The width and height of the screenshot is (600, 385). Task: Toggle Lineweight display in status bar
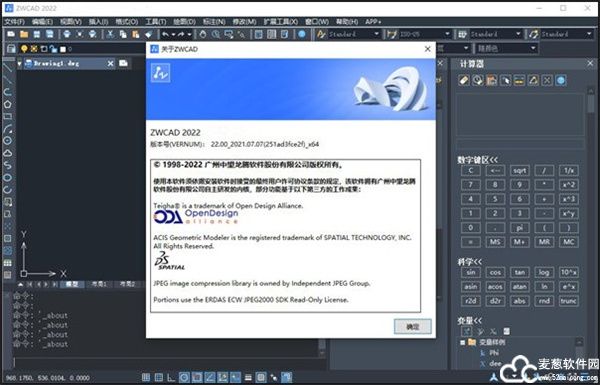tap(248, 377)
